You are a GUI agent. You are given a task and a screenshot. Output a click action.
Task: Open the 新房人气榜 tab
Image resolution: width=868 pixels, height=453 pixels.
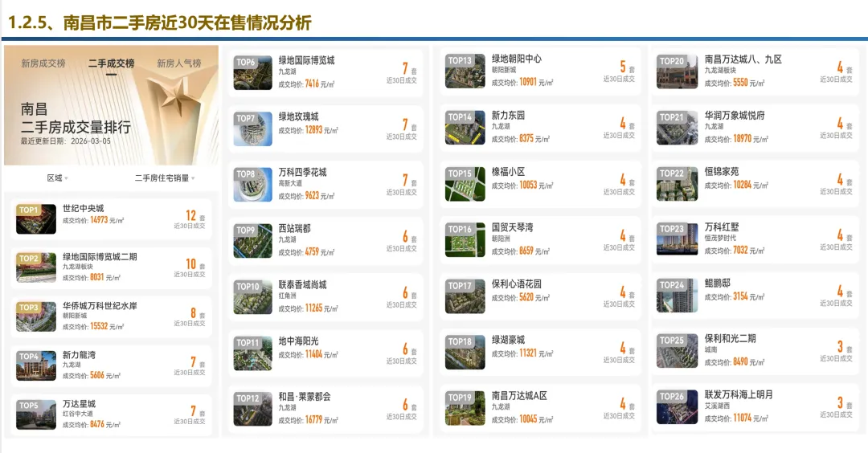[x=178, y=63]
